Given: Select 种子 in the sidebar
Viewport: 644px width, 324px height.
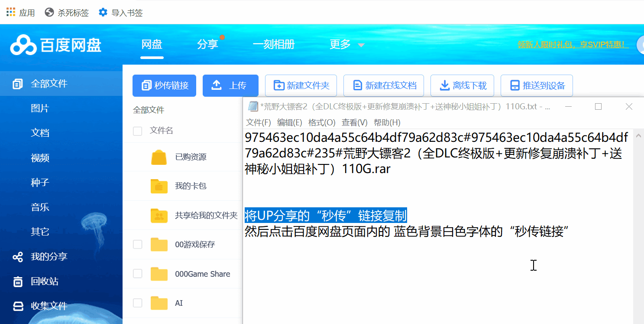Looking at the screenshot, I should click(40, 183).
